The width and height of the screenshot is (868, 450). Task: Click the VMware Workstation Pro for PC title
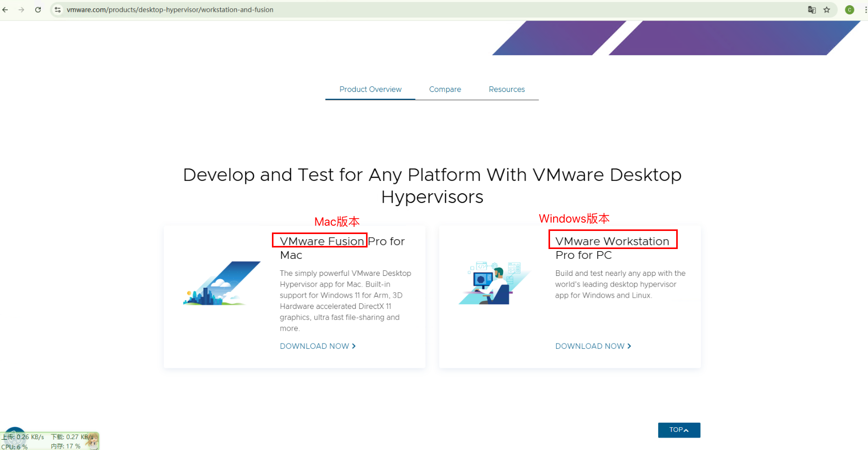(612, 248)
